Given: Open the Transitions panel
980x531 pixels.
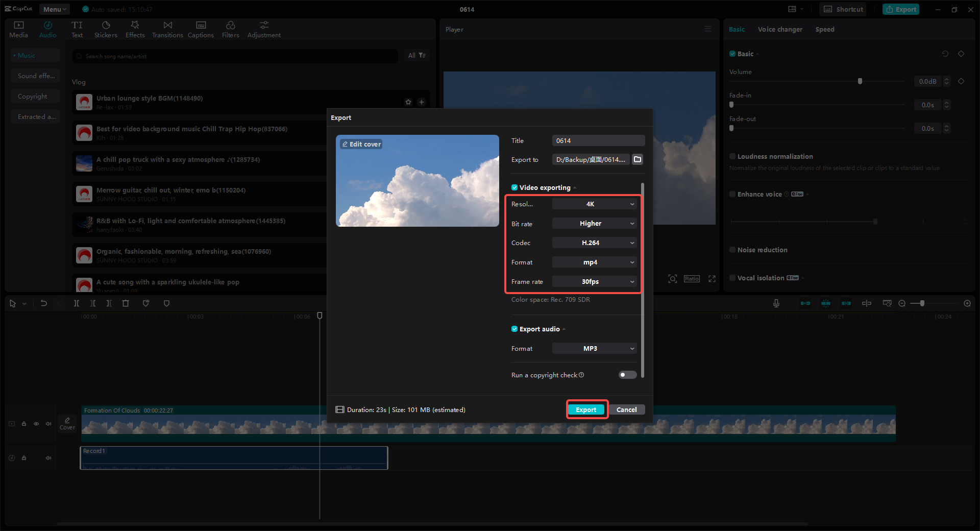Looking at the screenshot, I should pos(167,29).
